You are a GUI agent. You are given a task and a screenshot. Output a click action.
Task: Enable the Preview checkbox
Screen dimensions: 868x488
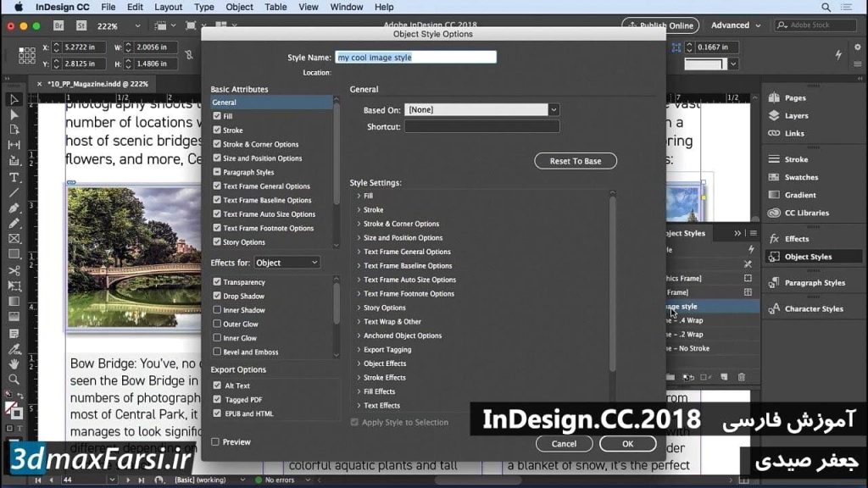click(216, 441)
